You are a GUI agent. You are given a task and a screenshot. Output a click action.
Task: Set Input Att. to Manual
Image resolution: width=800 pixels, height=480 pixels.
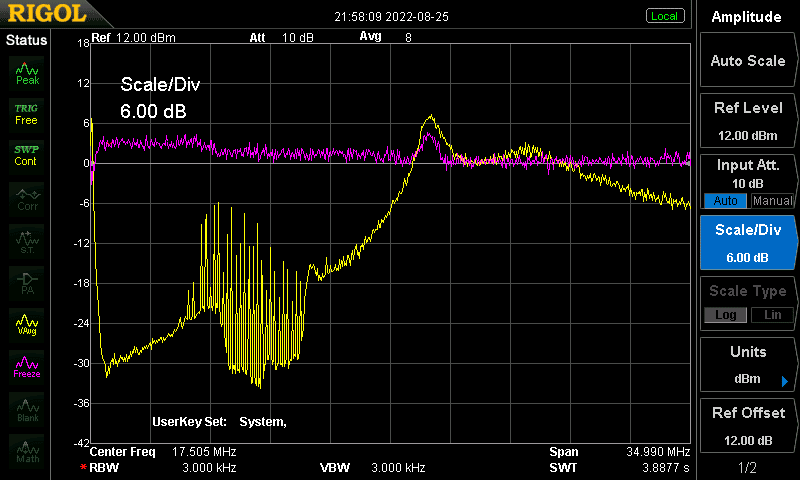pos(772,200)
